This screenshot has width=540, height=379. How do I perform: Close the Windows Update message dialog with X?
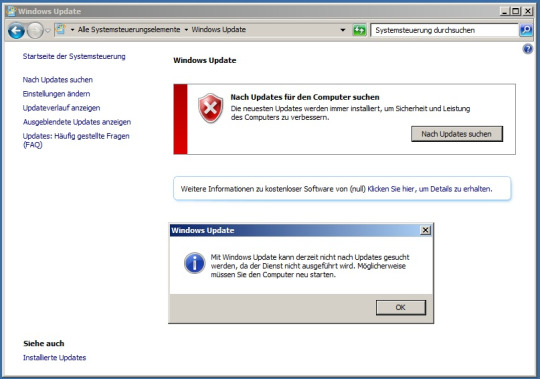point(426,230)
